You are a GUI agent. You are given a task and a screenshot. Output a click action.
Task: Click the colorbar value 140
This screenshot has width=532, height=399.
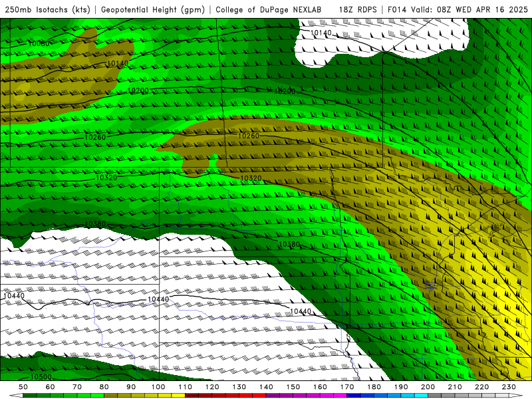coord(267,387)
